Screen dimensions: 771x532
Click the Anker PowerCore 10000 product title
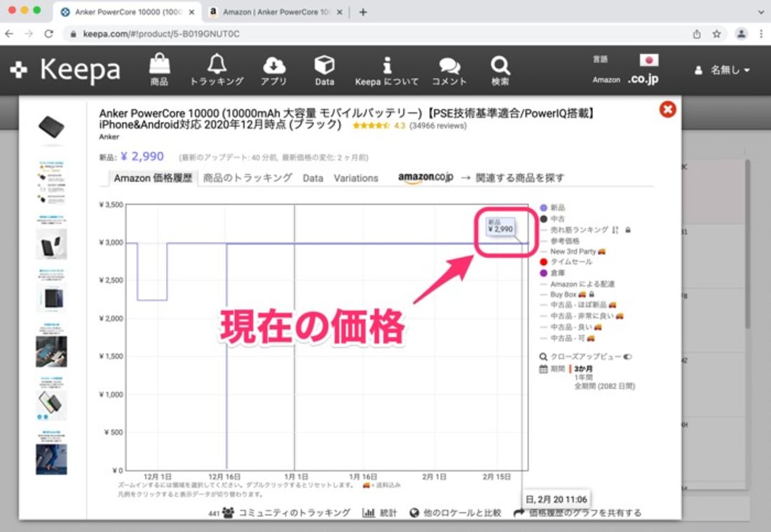pyautogui.click(x=348, y=118)
